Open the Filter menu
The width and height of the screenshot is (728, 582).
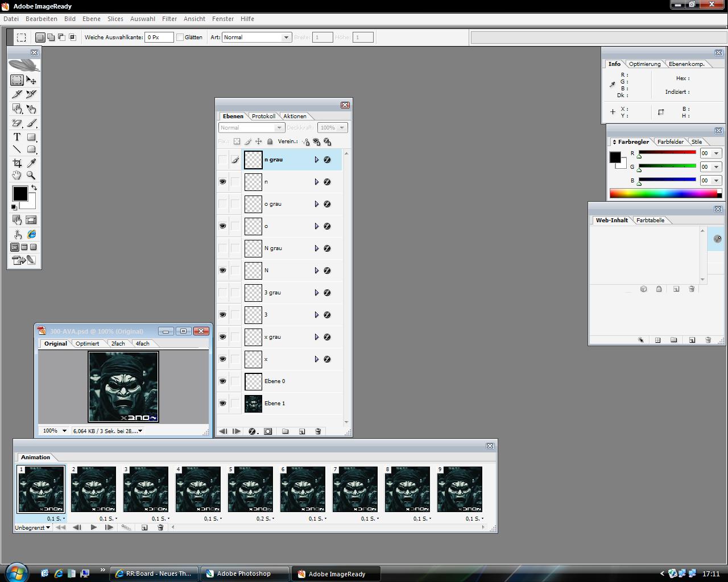(x=169, y=19)
